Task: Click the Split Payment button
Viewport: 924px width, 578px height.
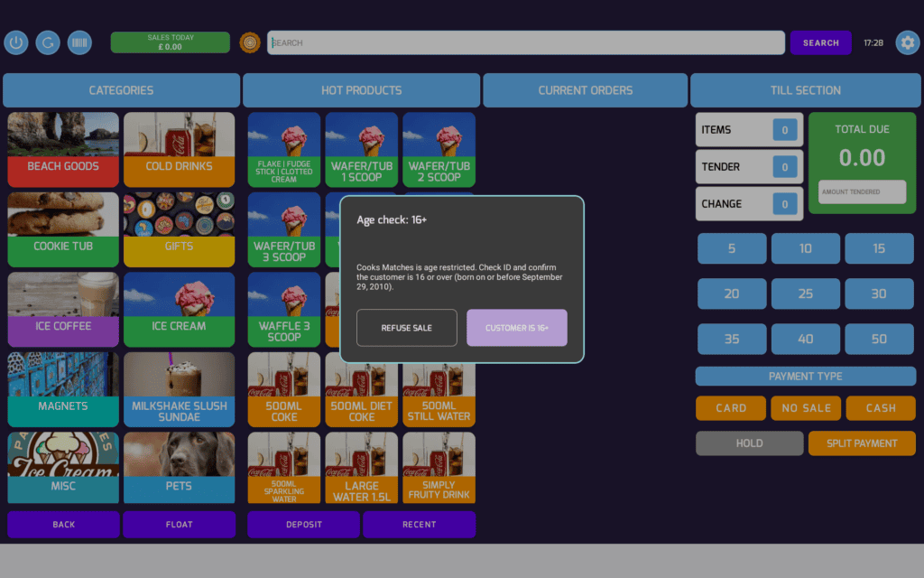Action: (862, 443)
